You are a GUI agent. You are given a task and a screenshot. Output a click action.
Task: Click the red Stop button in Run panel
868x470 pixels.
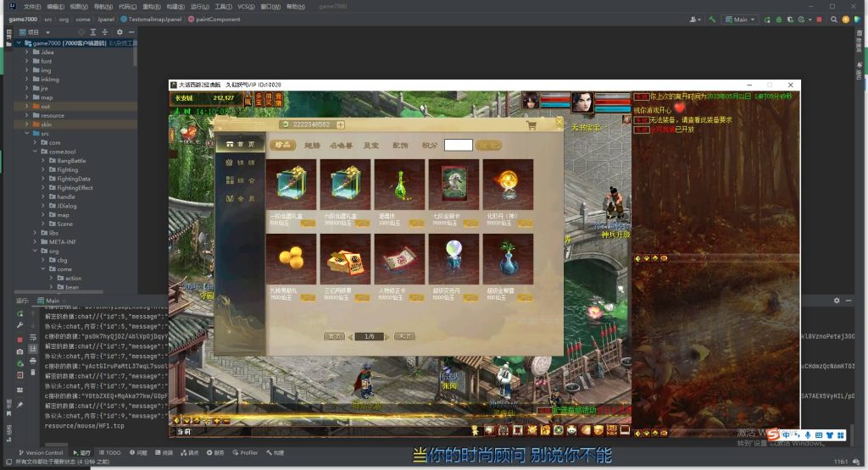[19, 340]
